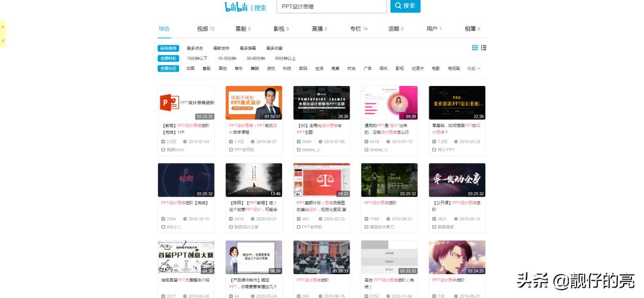This screenshot has height=298, width=644.
Task: Select the 全部时长 duration filter
Action: pyautogui.click(x=168, y=59)
